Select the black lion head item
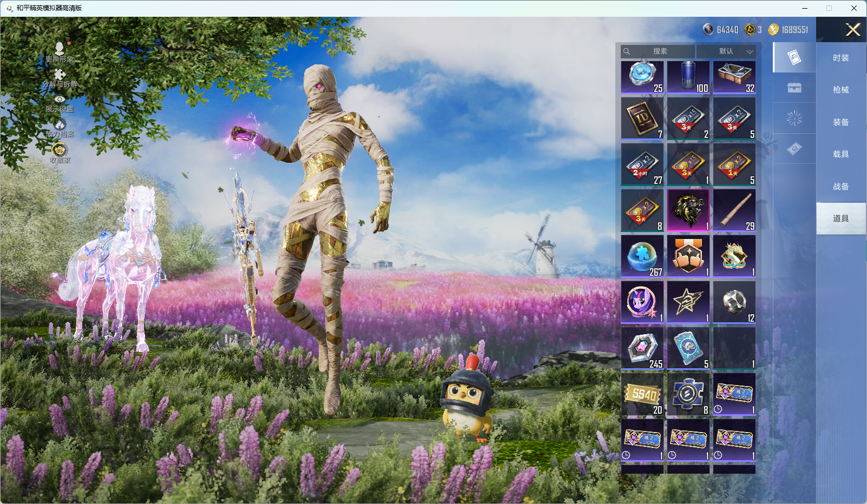 (688, 210)
